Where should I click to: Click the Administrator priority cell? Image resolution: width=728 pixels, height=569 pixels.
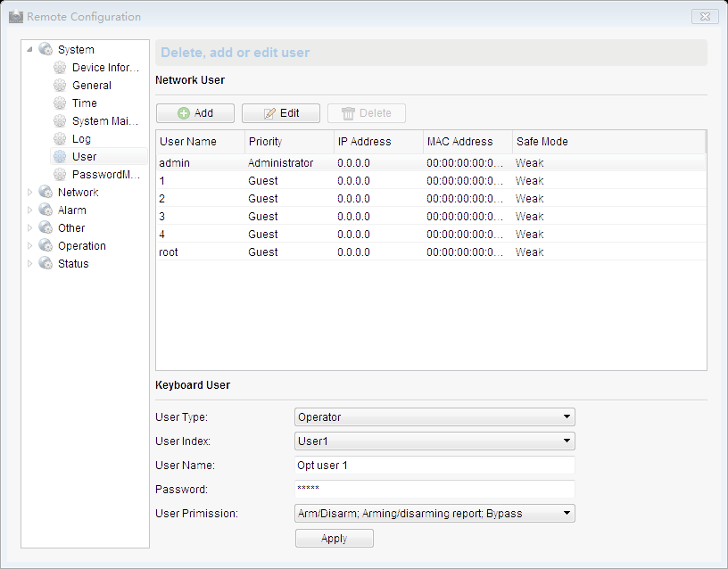(x=280, y=163)
